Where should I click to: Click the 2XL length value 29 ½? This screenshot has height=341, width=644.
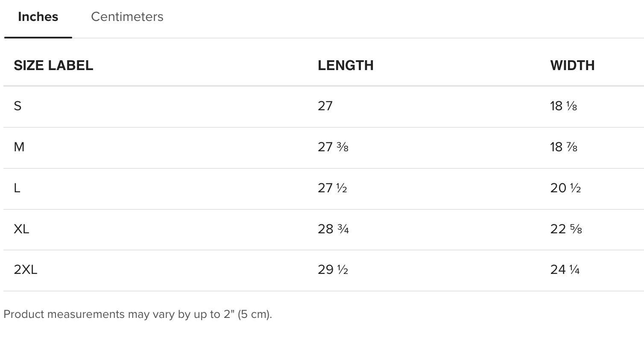(333, 270)
